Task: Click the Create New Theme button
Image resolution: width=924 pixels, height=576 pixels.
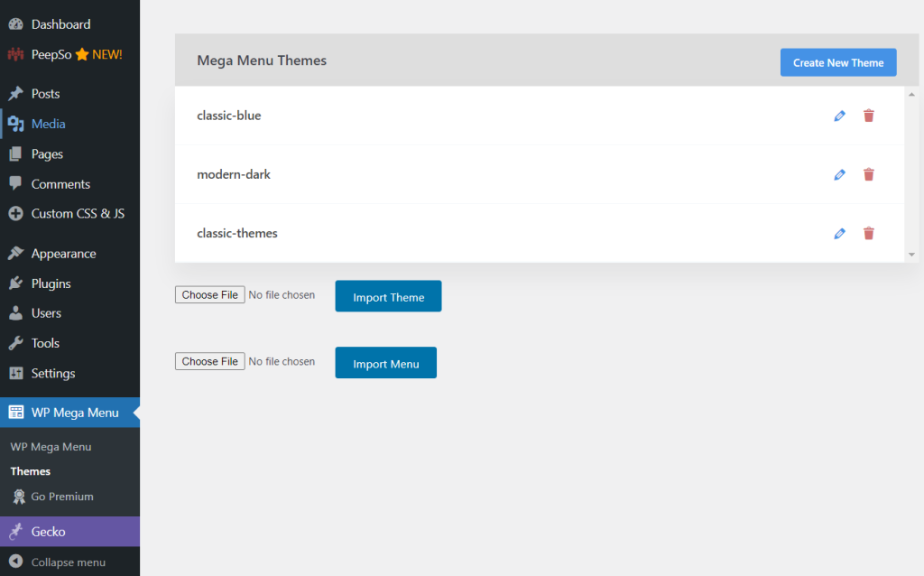Action: tap(838, 62)
